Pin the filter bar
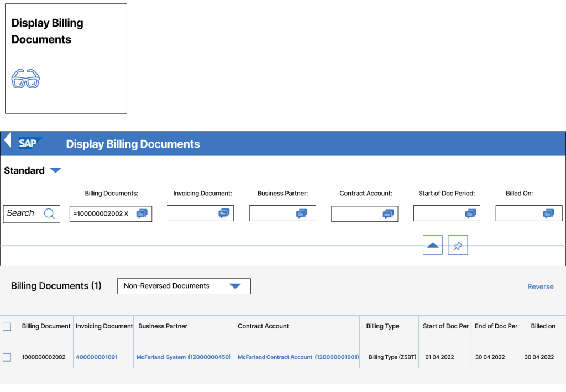Image resolution: width=566 pixels, height=392 pixels. 458,244
